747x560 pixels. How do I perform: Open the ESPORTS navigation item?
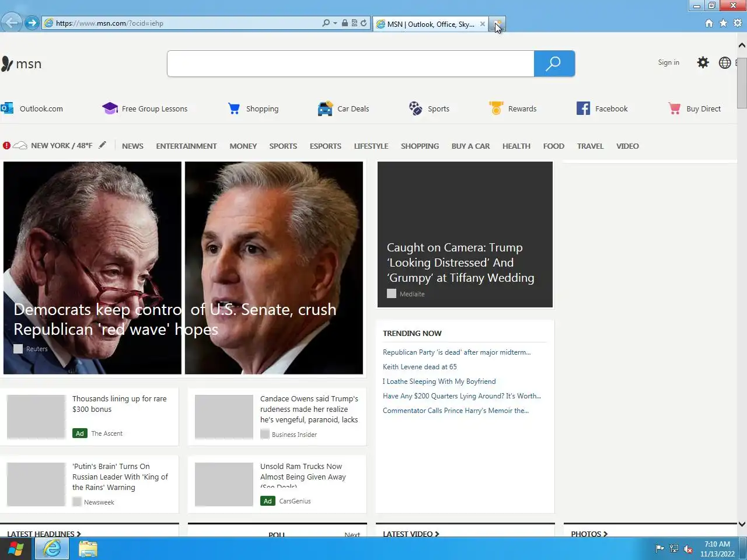tap(326, 146)
